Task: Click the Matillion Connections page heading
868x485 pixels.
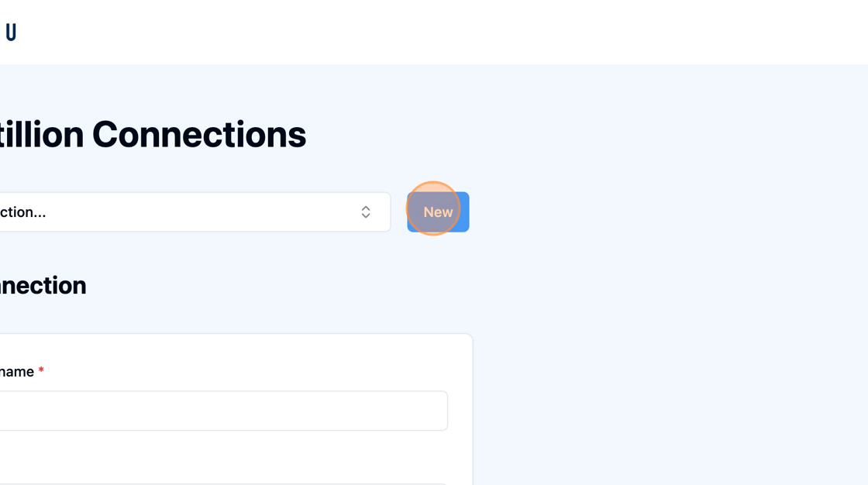Action: [x=152, y=135]
